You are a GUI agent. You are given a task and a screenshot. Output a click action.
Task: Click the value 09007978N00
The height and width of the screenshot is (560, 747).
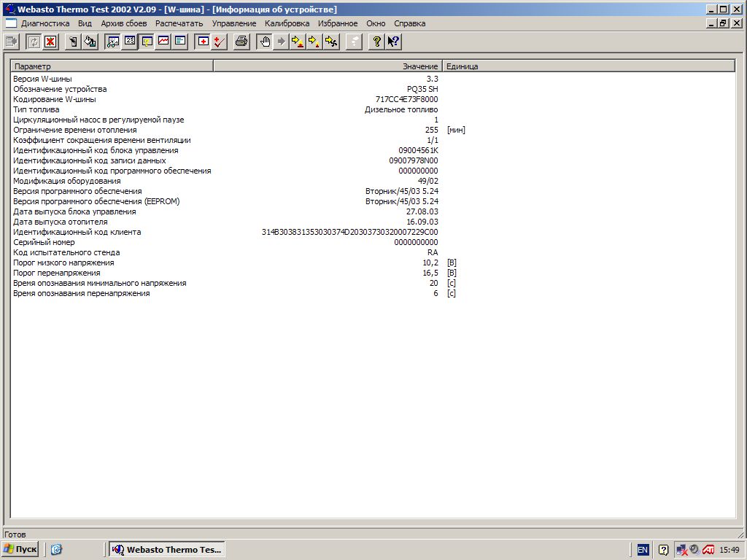(x=414, y=160)
